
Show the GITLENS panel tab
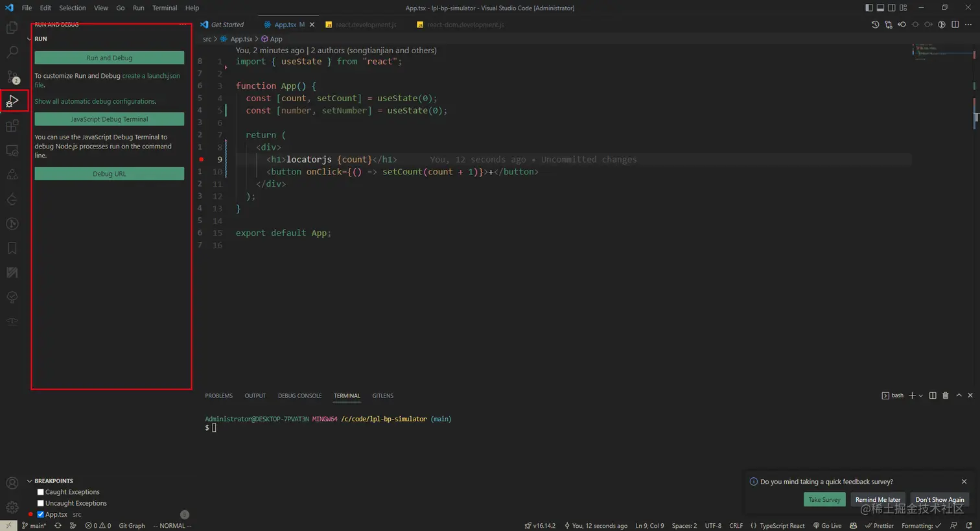383,395
